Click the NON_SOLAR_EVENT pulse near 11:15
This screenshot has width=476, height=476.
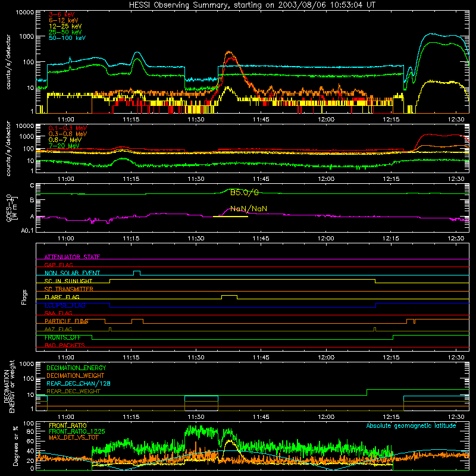137,273
